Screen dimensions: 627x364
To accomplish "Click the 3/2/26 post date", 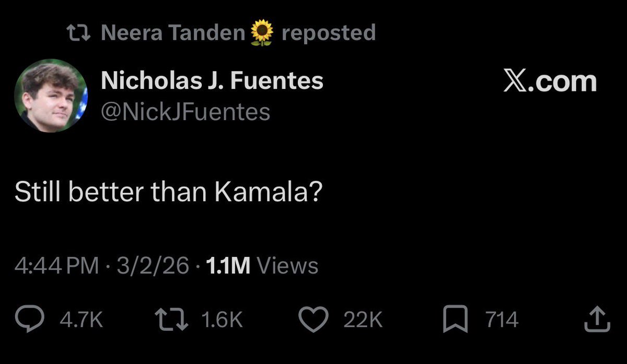I will pyautogui.click(x=153, y=266).
